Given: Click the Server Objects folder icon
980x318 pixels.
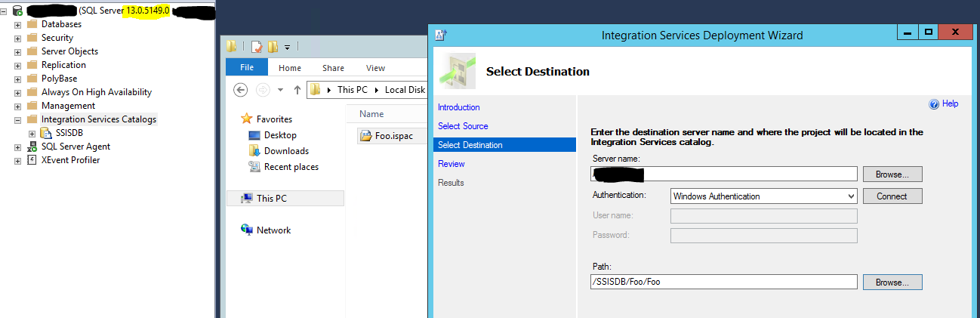Looking at the screenshot, I should pos(32,51).
